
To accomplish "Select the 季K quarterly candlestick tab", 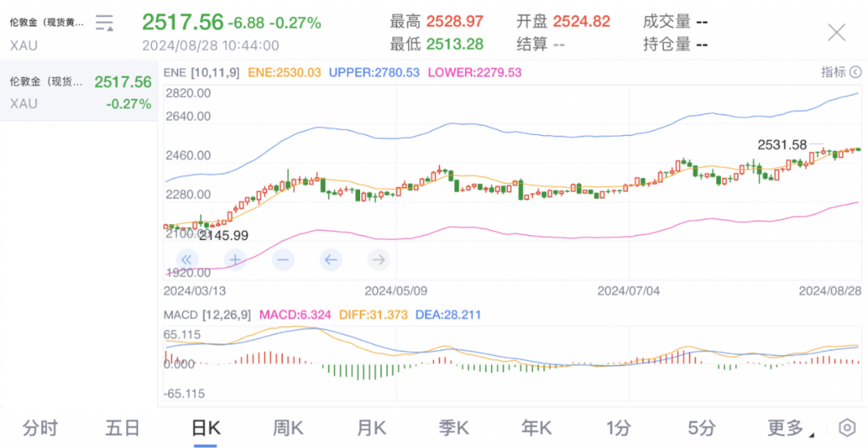I will tap(455, 427).
